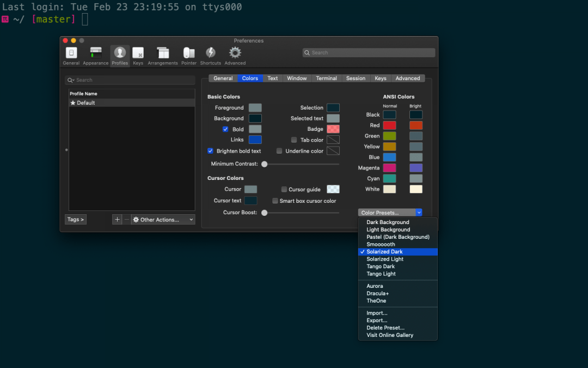Image resolution: width=588 pixels, height=368 pixels.
Task: Switch to the Terminal tab
Action: (326, 78)
